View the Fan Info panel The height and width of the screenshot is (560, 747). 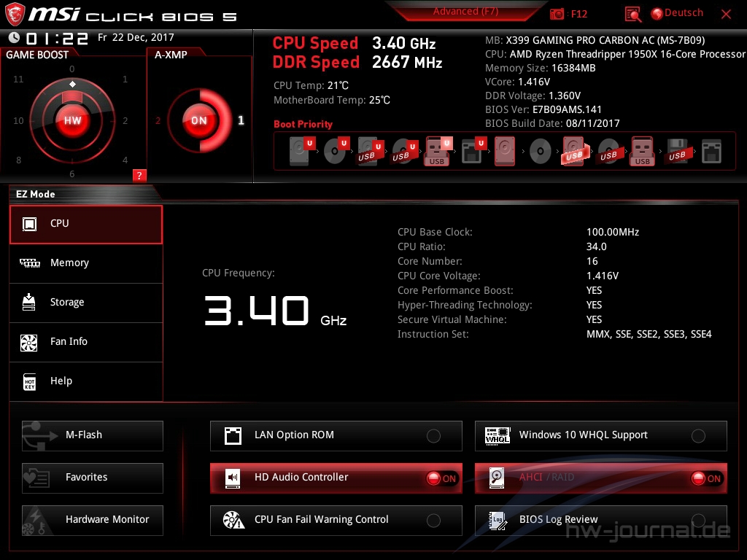[x=85, y=341]
